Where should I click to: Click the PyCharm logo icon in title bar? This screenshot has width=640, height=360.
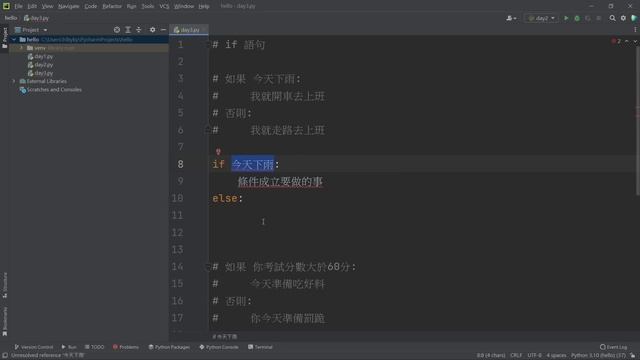click(x=6, y=6)
